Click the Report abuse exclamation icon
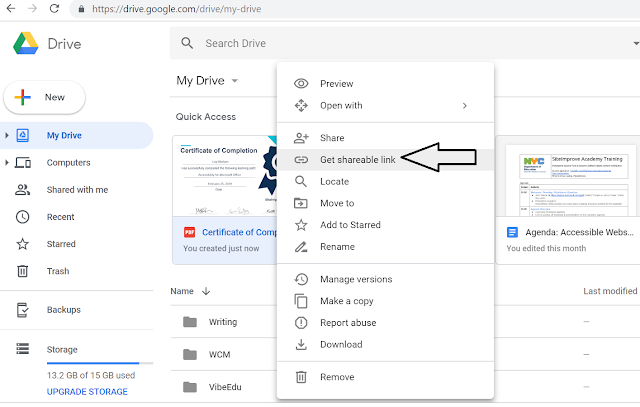 click(x=301, y=323)
